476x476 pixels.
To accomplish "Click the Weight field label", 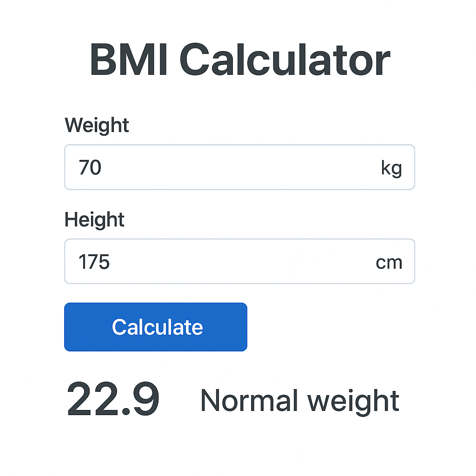I will [x=97, y=125].
